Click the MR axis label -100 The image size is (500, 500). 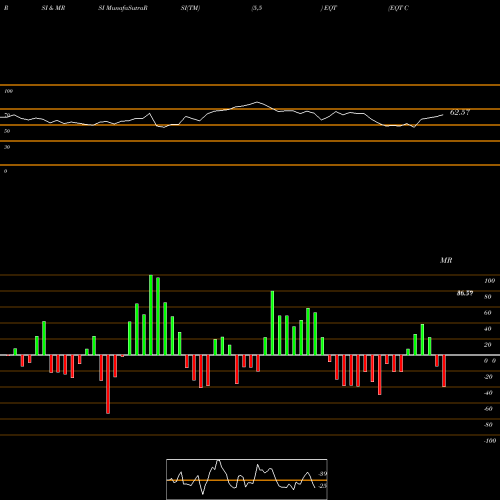490,441
